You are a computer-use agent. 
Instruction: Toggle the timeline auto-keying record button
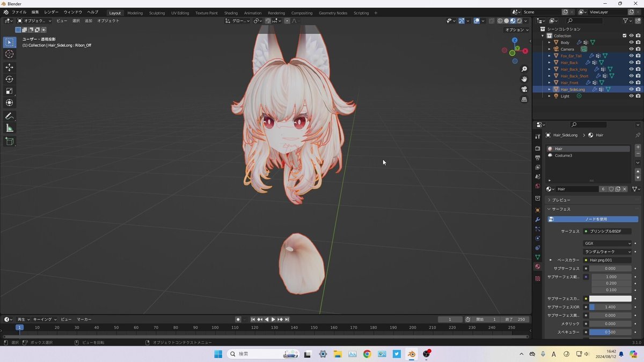click(x=238, y=319)
